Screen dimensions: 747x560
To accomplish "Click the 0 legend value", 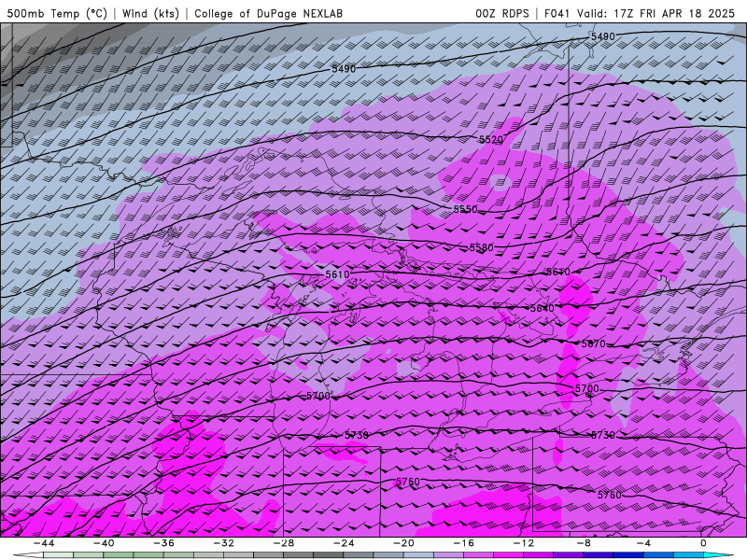I will 704,543.
